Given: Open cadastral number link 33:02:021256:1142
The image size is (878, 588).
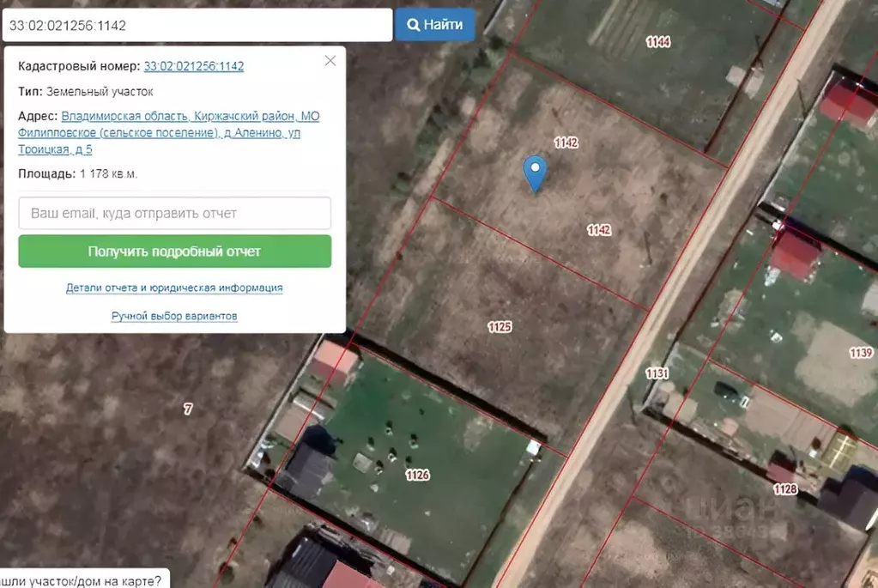Looking at the screenshot, I should 194,66.
